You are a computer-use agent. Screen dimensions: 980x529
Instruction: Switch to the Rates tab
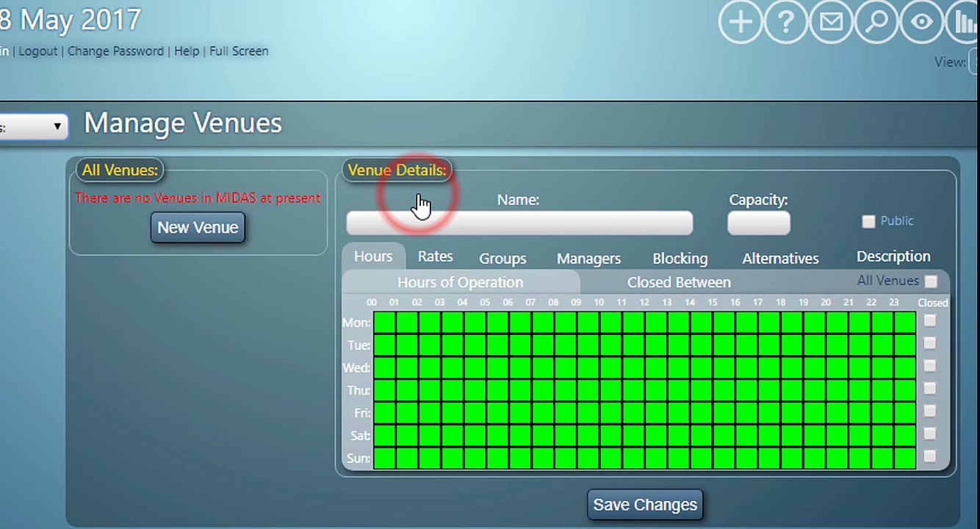435,256
